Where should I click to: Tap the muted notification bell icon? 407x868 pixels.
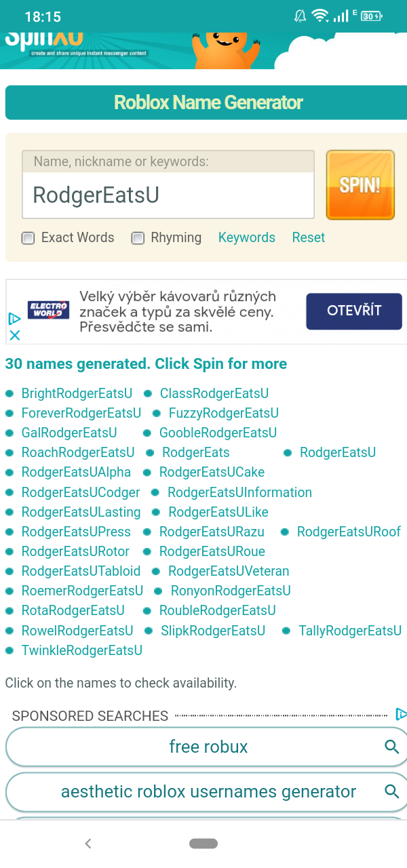pyautogui.click(x=300, y=16)
